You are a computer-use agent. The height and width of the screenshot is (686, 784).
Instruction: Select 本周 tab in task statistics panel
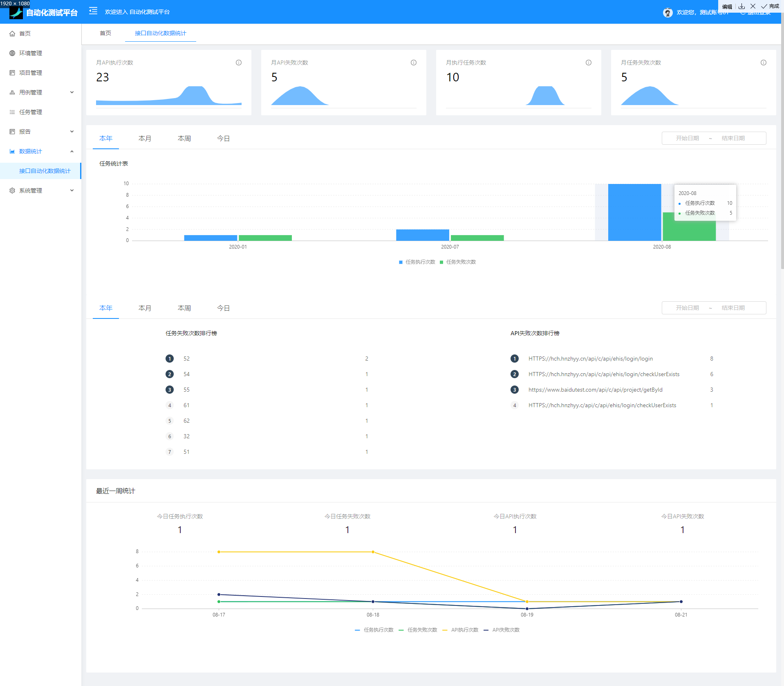click(184, 139)
